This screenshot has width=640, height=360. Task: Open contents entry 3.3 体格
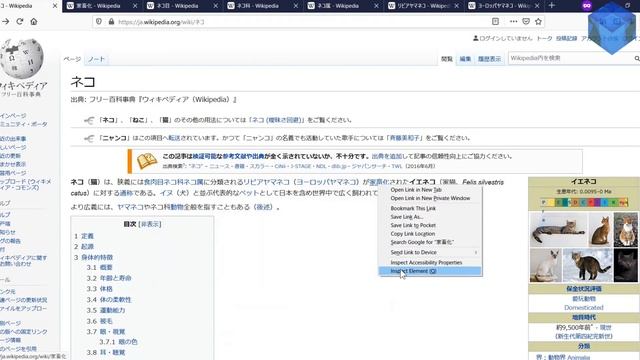click(99, 289)
